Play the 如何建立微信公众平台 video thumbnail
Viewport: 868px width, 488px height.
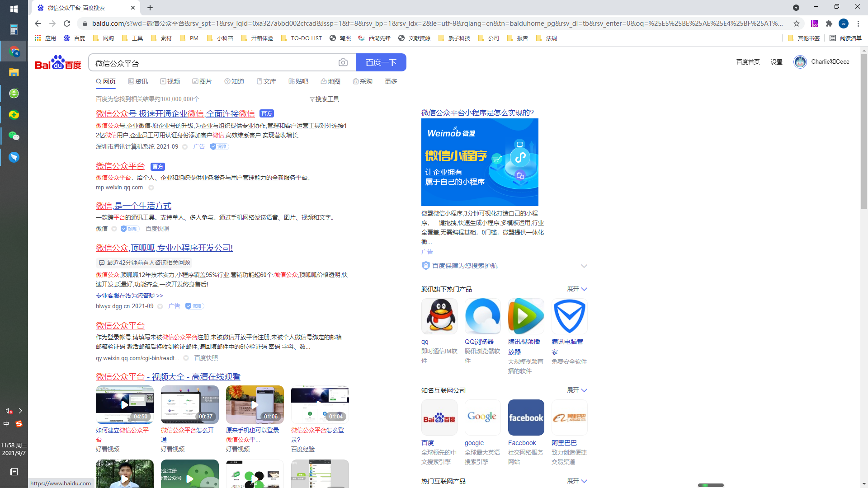pyautogui.click(x=124, y=404)
